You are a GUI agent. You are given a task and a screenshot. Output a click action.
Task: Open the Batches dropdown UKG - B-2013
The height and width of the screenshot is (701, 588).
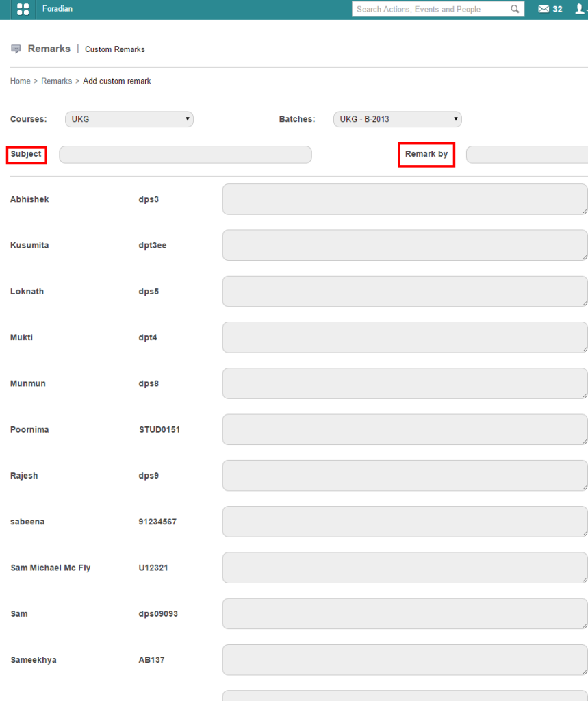pyautogui.click(x=397, y=119)
